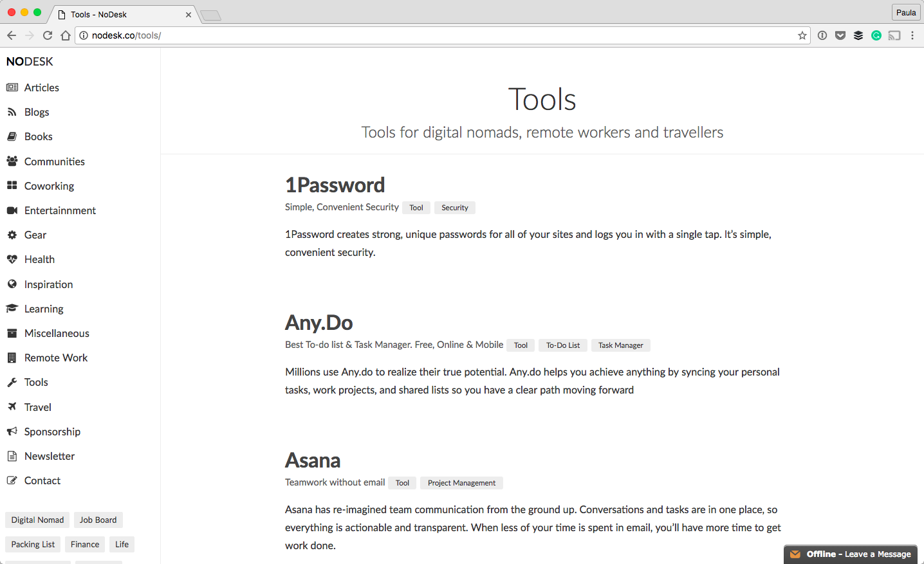This screenshot has width=924, height=564.
Task: Open the Any.Do heading link
Action: 319,322
